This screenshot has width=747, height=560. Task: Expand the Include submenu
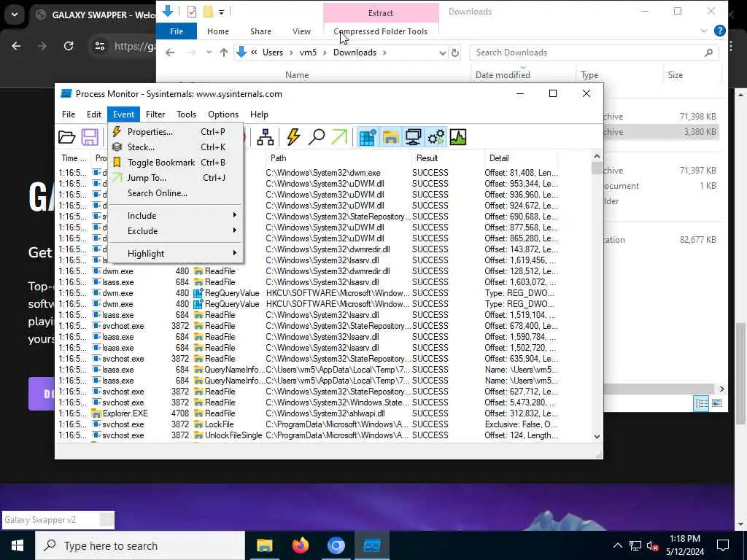[x=175, y=216]
